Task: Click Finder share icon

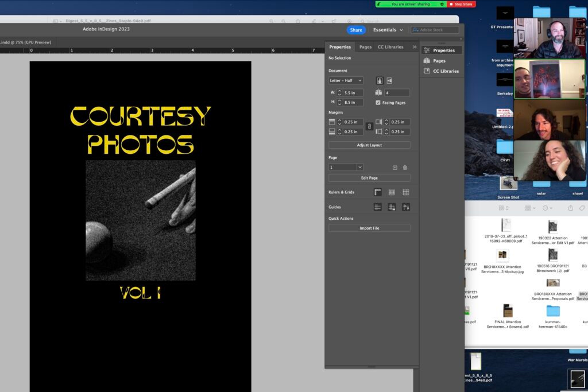Action: (570, 208)
